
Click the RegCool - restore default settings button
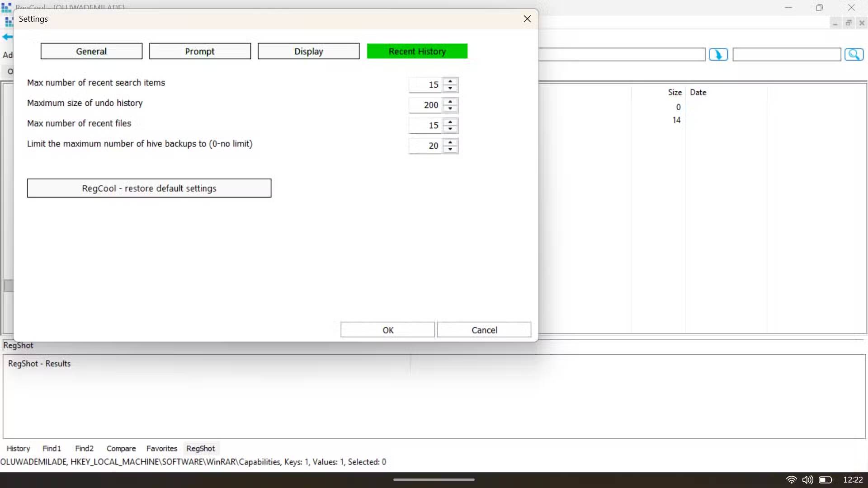tap(149, 188)
